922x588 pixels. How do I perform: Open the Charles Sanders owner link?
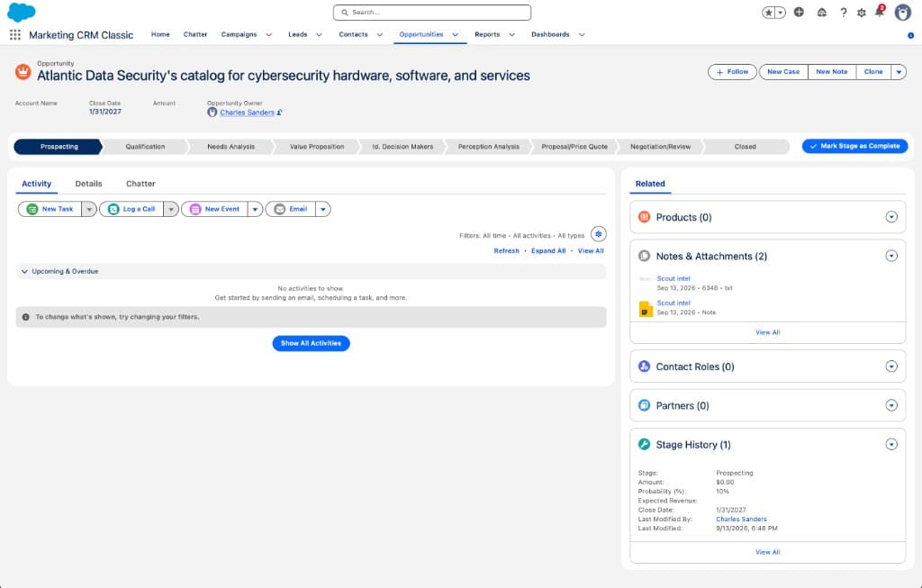point(247,113)
